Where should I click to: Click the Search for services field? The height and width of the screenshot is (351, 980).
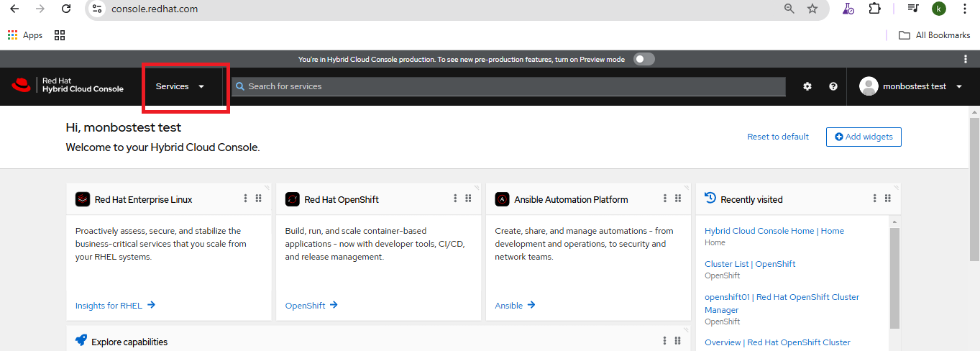pyautogui.click(x=508, y=86)
